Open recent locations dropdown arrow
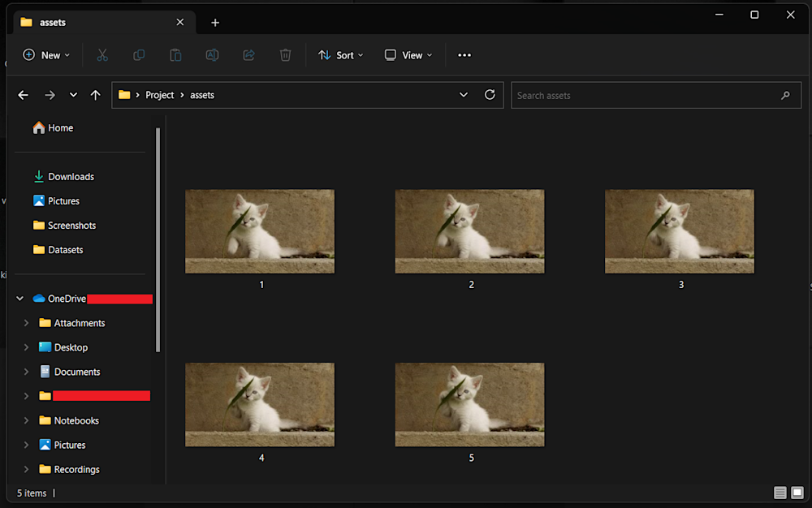The height and width of the screenshot is (508, 812). coord(73,95)
